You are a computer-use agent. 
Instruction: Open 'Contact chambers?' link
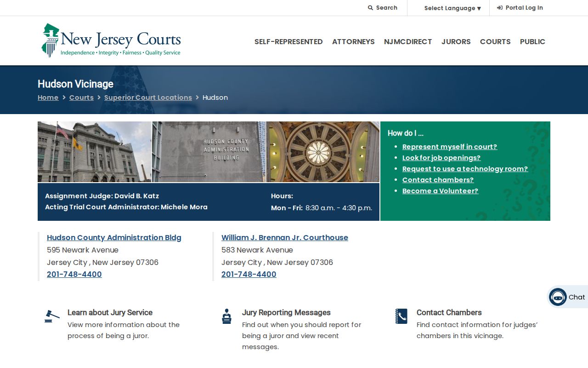coord(438,180)
